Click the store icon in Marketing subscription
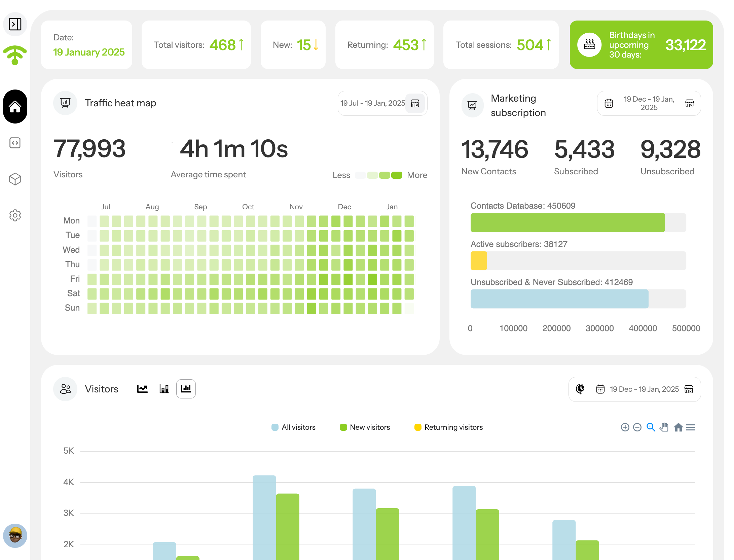Viewport: 734px width, 560px height. pyautogui.click(x=690, y=103)
